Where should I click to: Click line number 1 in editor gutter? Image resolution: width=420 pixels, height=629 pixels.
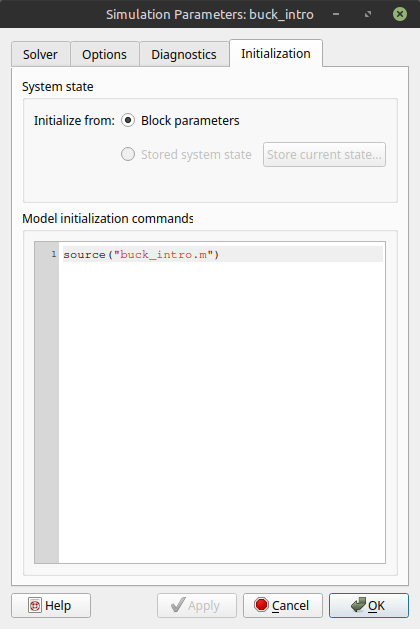coord(54,254)
